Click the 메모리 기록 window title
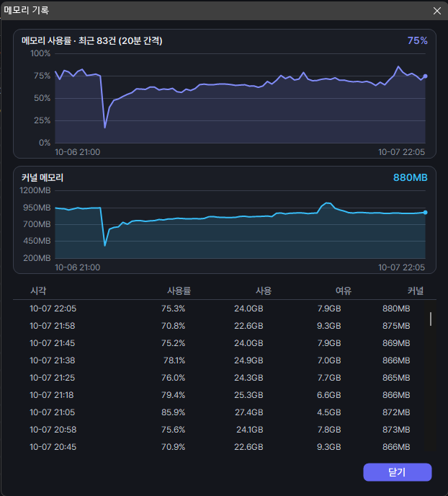The image size is (448, 496). [26, 10]
